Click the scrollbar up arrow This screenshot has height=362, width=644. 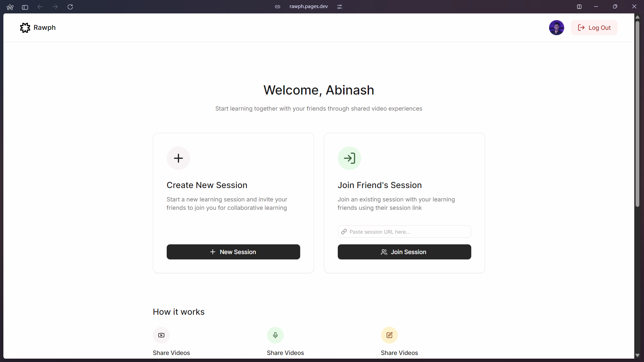637,17
